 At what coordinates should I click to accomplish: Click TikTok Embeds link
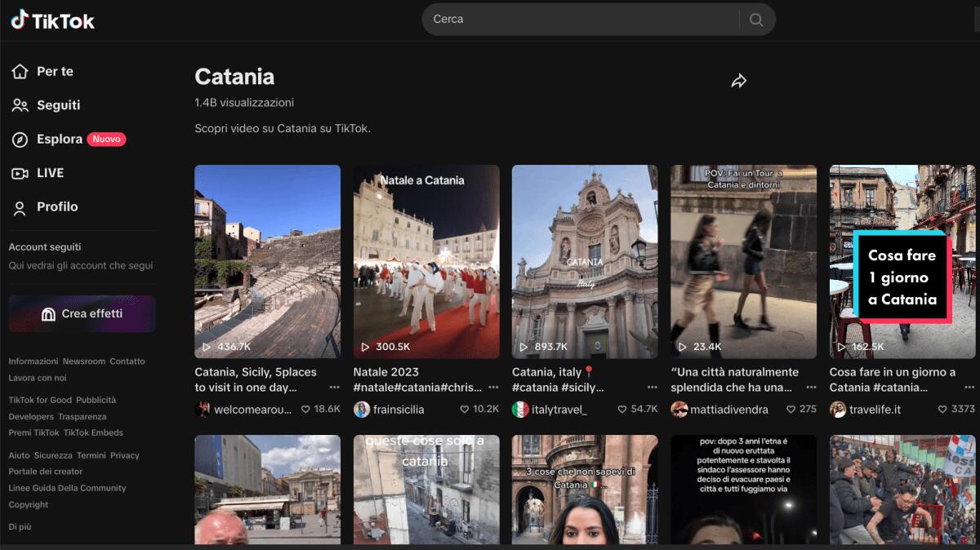click(94, 432)
